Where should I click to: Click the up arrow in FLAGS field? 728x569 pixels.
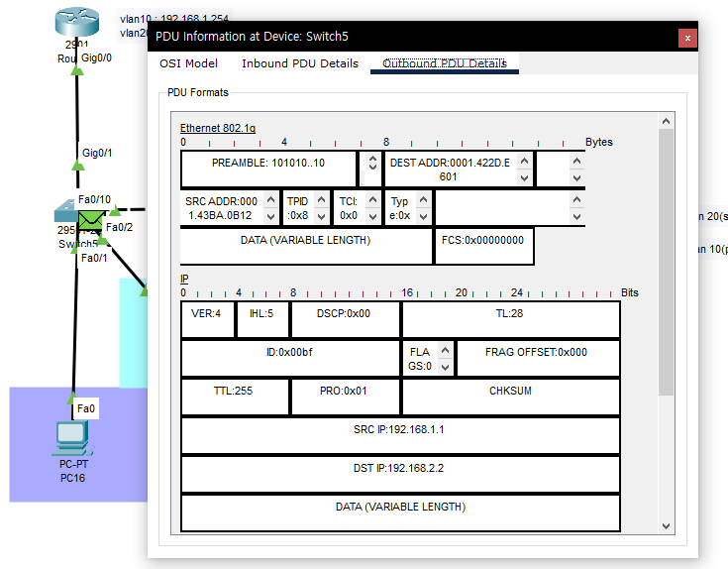[x=446, y=350]
